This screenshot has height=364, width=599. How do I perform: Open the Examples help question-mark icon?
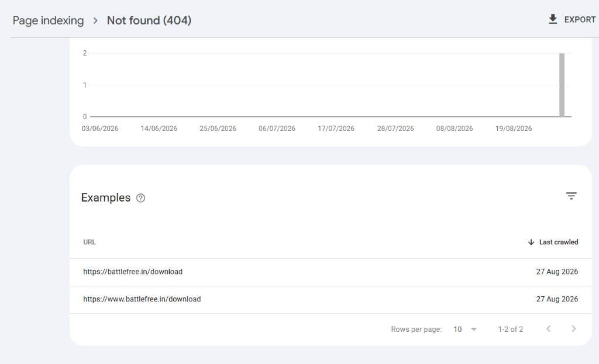click(x=140, y=198)
